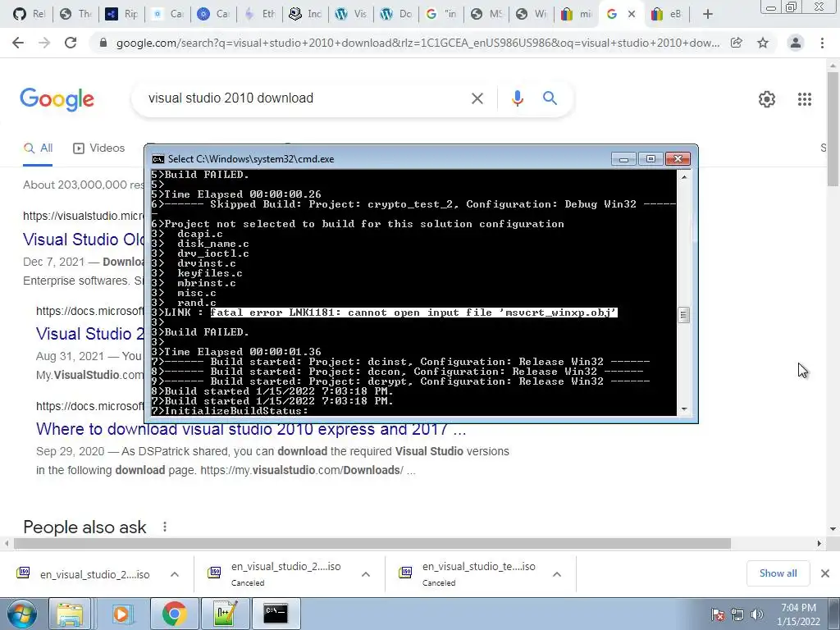Open a new browser tab
The width and height of the screenshot is (840, 630).
point(708,15)
